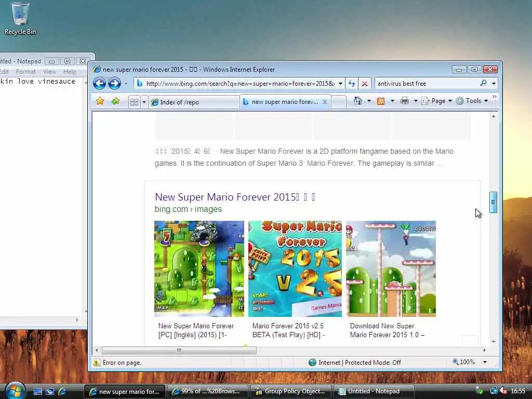Click the horizontal scroll right arrow
Screen dimensions: 532x399
(484, 350)
